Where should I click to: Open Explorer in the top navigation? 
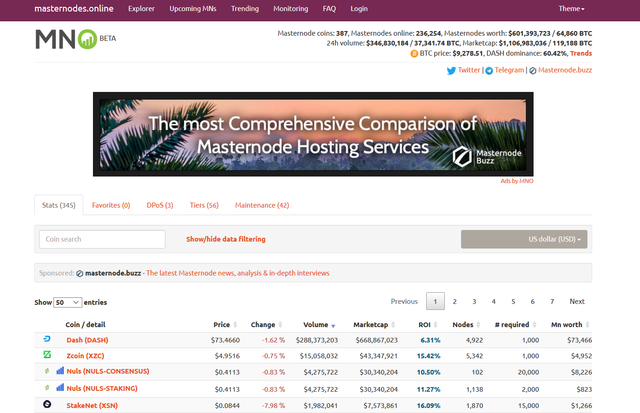click(x=141, y=9)
